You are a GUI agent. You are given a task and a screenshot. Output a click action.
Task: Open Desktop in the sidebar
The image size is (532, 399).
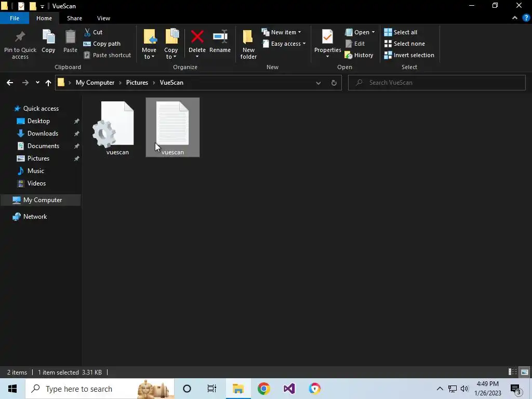point(38,121)
